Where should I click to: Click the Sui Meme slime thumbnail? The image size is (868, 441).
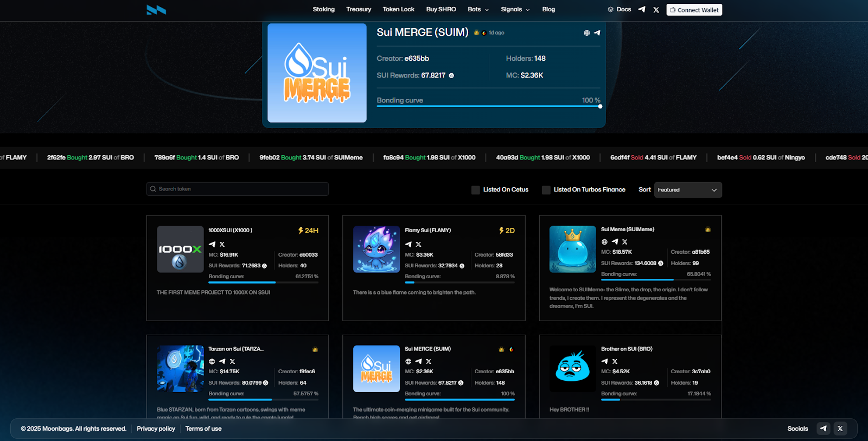[573, 250]
